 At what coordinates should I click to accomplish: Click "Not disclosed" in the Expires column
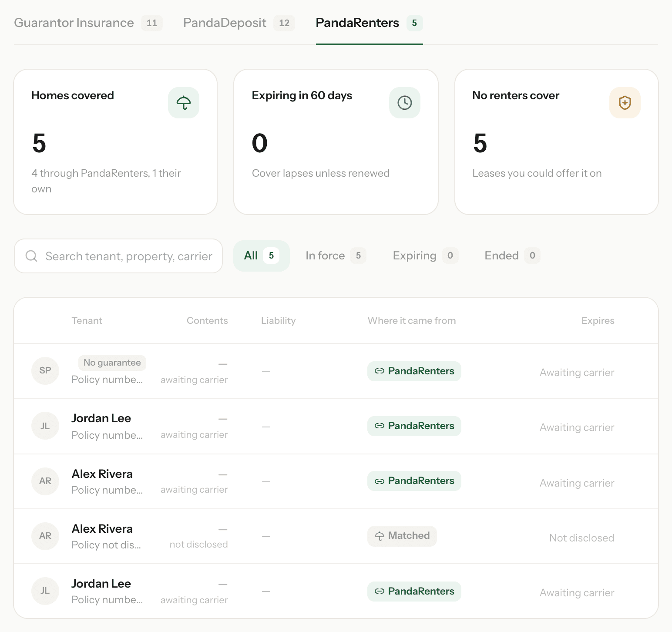coord(582,538)
